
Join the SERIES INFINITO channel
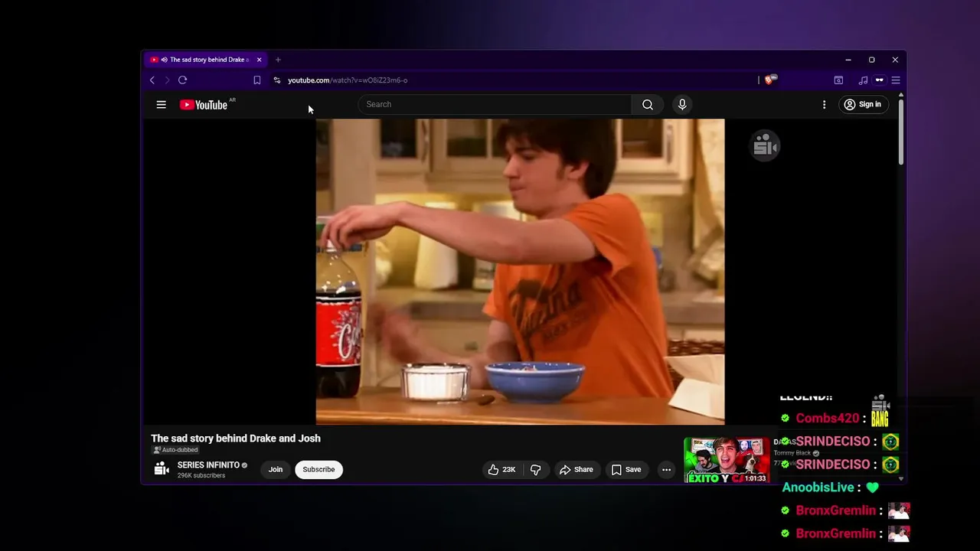[x=276, y=470]
